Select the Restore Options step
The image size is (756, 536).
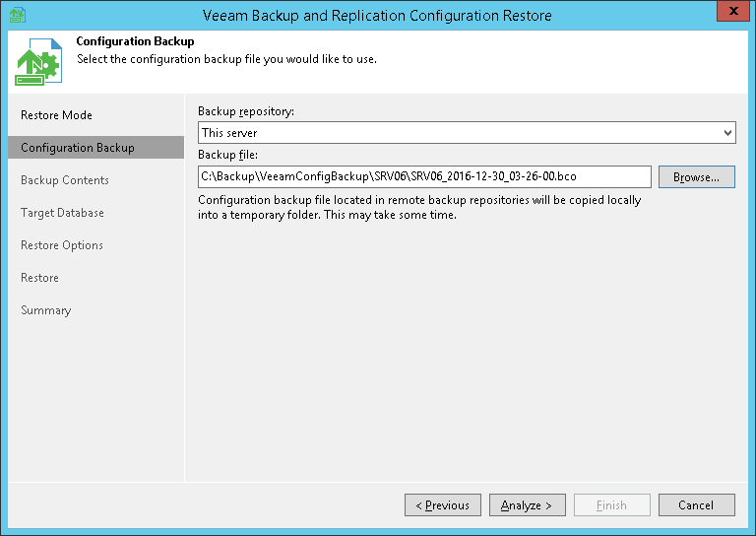point(62,245)
